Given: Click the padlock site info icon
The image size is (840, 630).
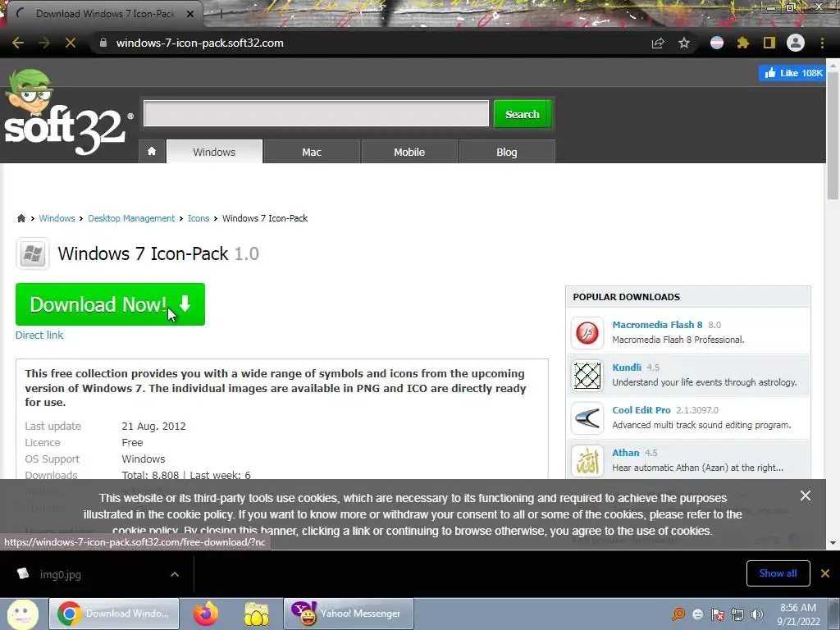Looking at the screenshot, I should coord(103,43).
